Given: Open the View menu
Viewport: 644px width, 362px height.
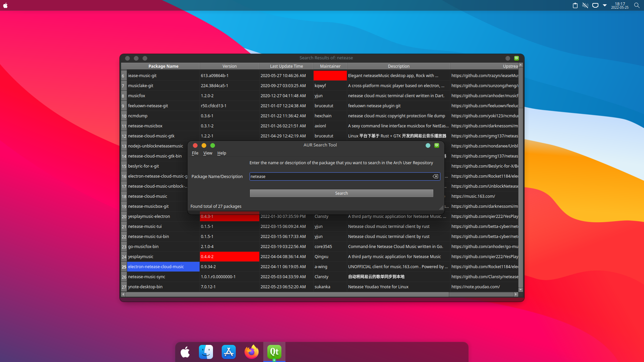Looking at the screenshot, I should pos(208,153).
